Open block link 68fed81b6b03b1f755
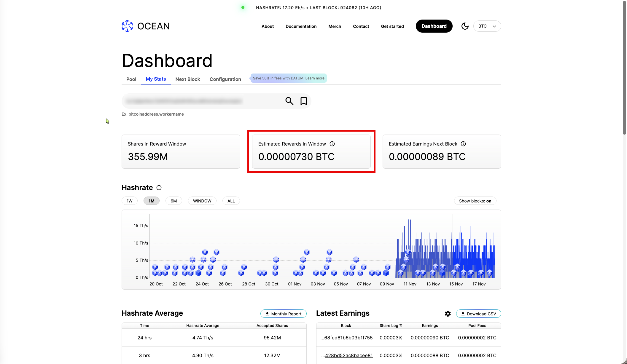627x364 pixels. click(x=348, y=338)
